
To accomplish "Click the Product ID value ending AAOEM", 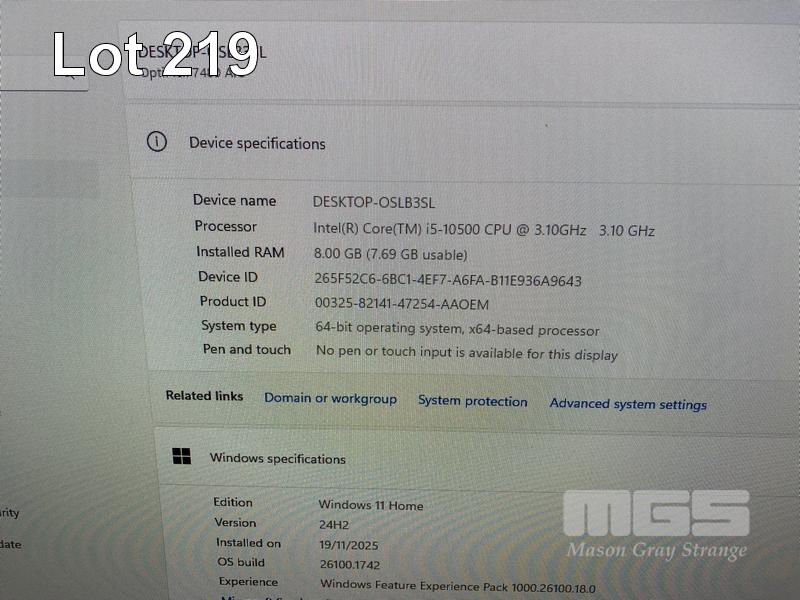I will (401, 304).
